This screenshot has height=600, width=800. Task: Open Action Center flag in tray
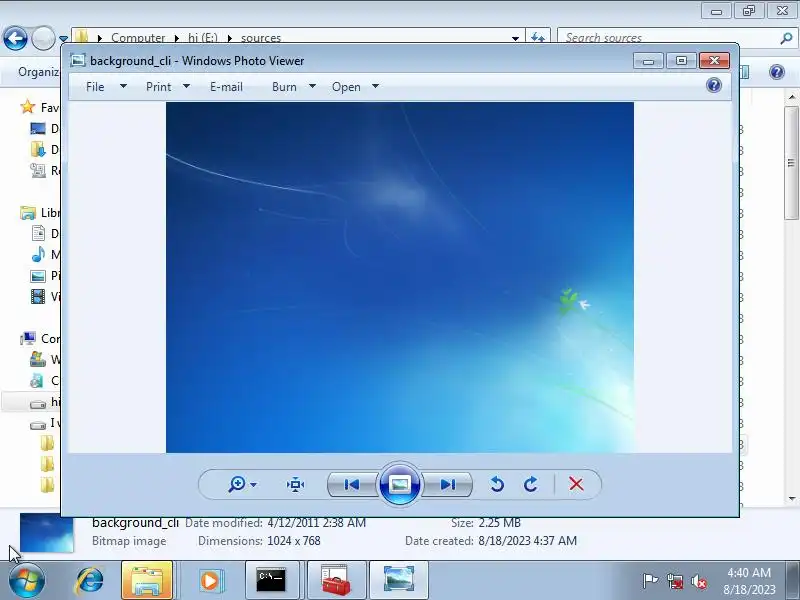tap(650, 581)
